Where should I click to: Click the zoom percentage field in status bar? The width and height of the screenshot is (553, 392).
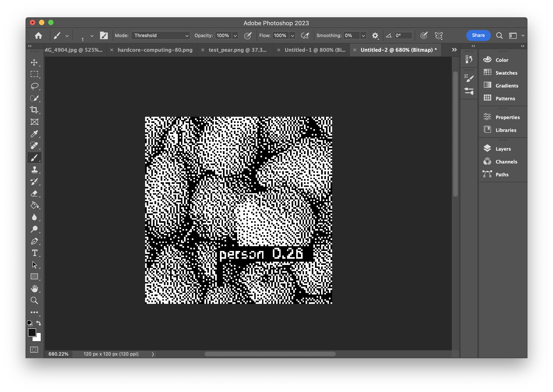tap(58, 354)
